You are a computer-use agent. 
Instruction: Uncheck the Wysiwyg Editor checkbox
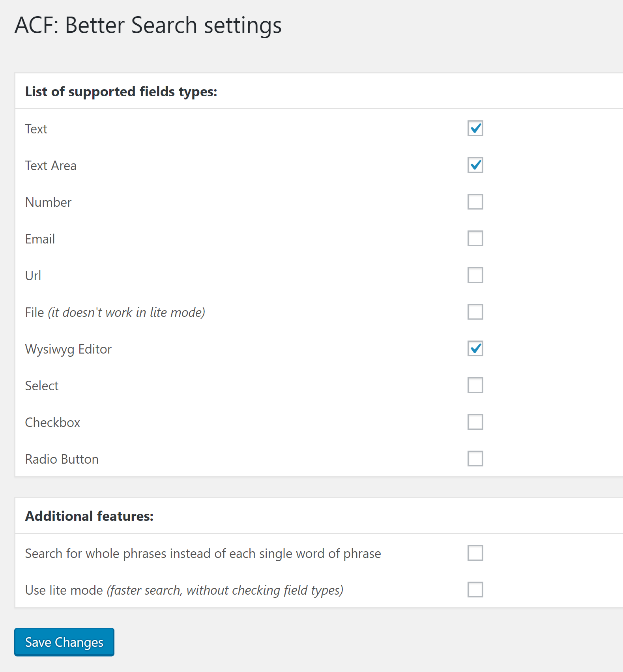click(x=475, y=348)
